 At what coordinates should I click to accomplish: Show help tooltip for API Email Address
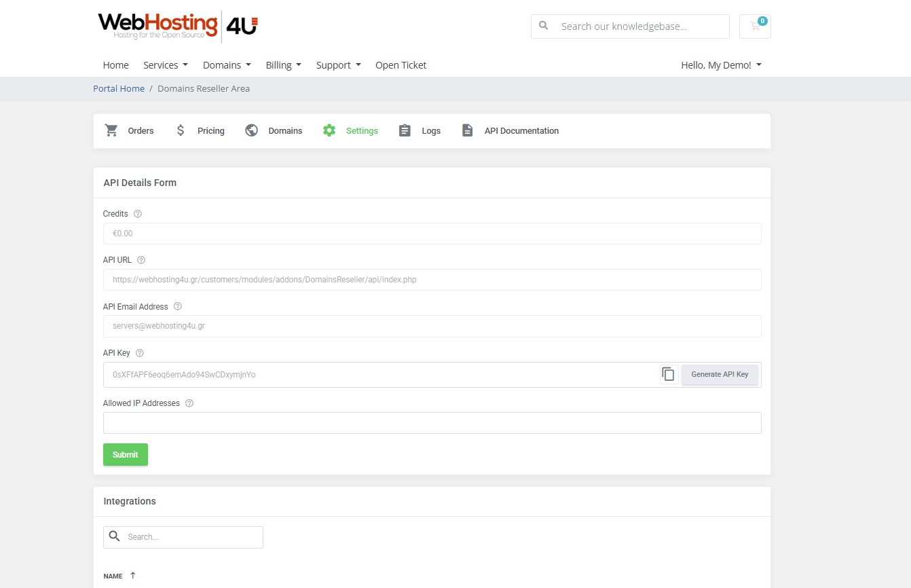178,307
